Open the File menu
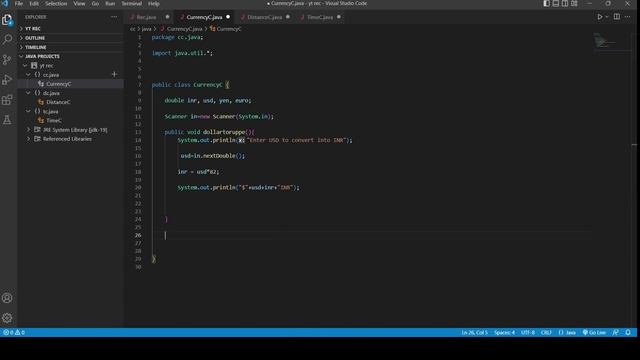The height and width of the screenshot is (360, 640). tap(19, 3)
